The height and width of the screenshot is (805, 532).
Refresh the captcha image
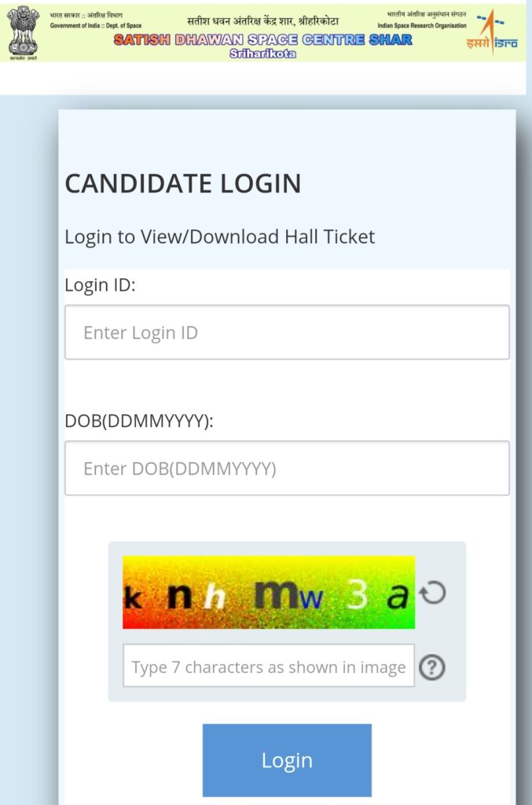tap(433, 593)
